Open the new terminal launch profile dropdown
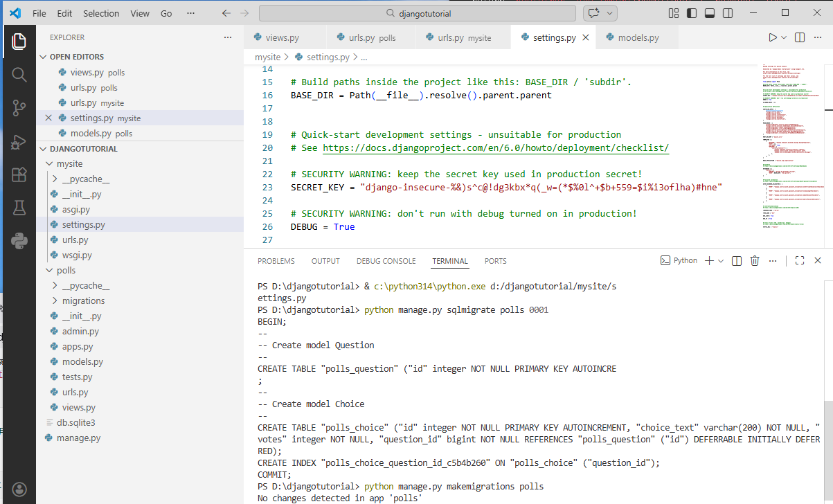The image size is (833, 504). click(x=721, y=260)
